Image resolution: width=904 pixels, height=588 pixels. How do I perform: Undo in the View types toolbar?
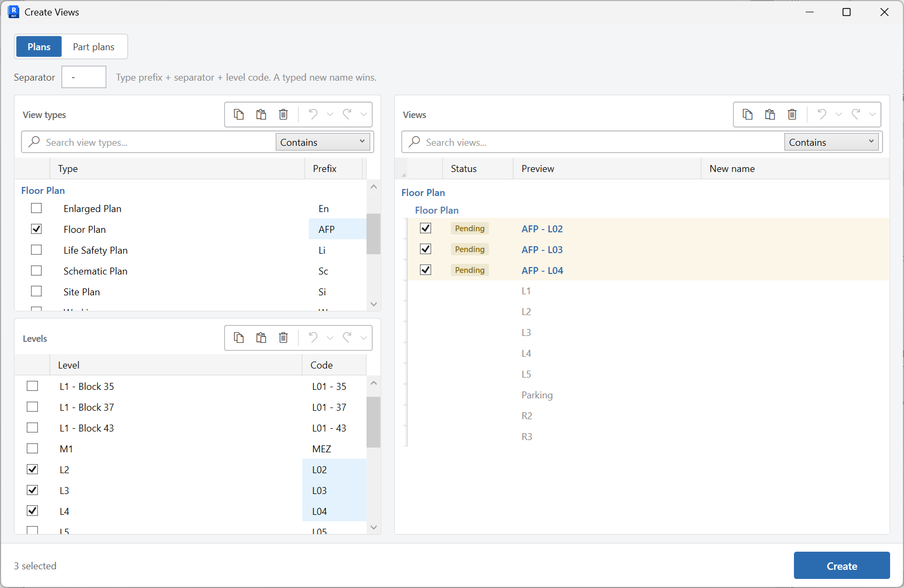pyautogui.click(x=314, y=114)
